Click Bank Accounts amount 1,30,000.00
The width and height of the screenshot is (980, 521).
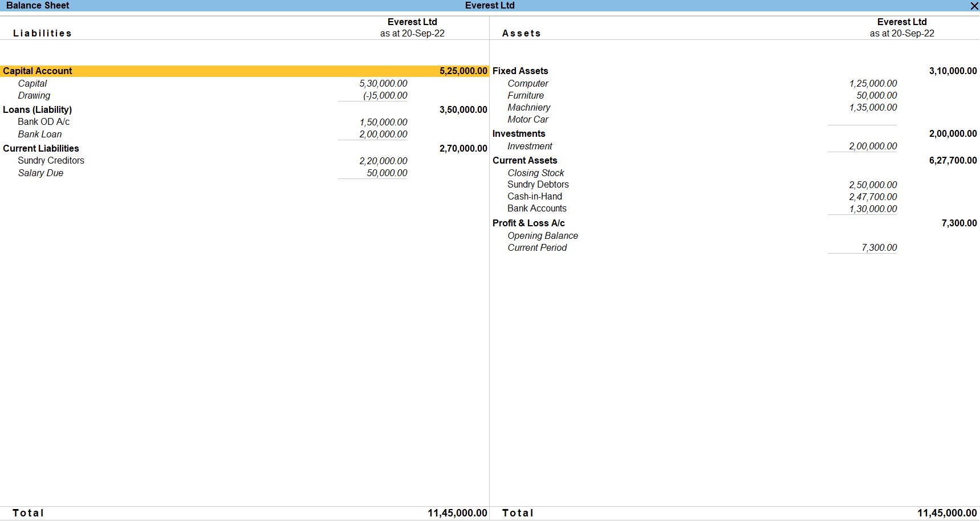873,209
